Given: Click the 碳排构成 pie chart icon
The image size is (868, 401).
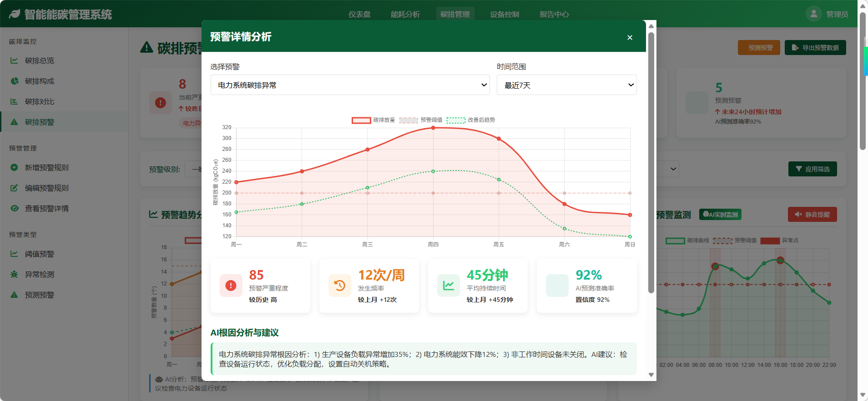Looking at the screenshot, I should coord(14,81).
